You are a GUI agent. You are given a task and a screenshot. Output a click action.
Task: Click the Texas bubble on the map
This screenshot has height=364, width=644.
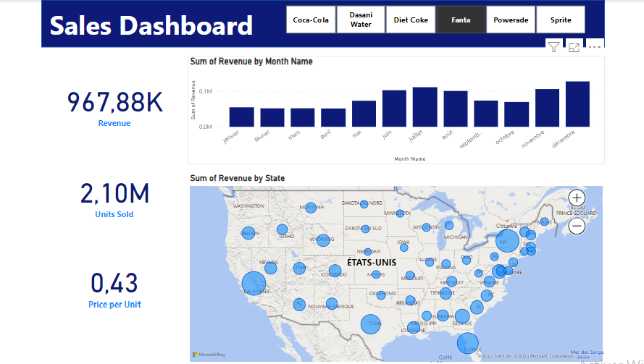point(370,324)
